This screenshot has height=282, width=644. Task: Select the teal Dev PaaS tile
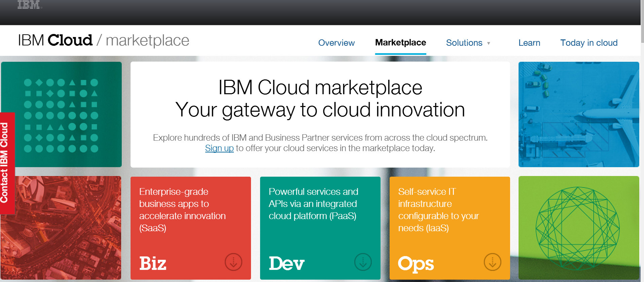320,228
